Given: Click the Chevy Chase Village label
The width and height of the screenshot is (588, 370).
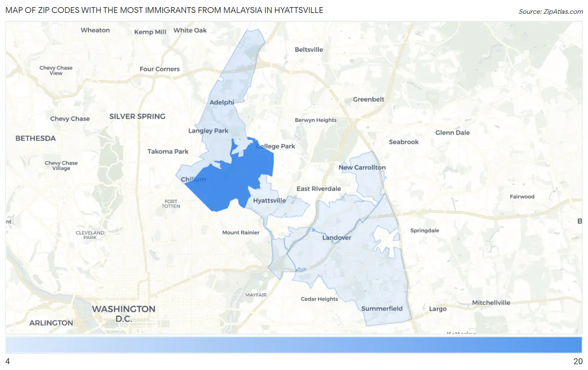Looking at the screenshot, I should tap(61, 166).
